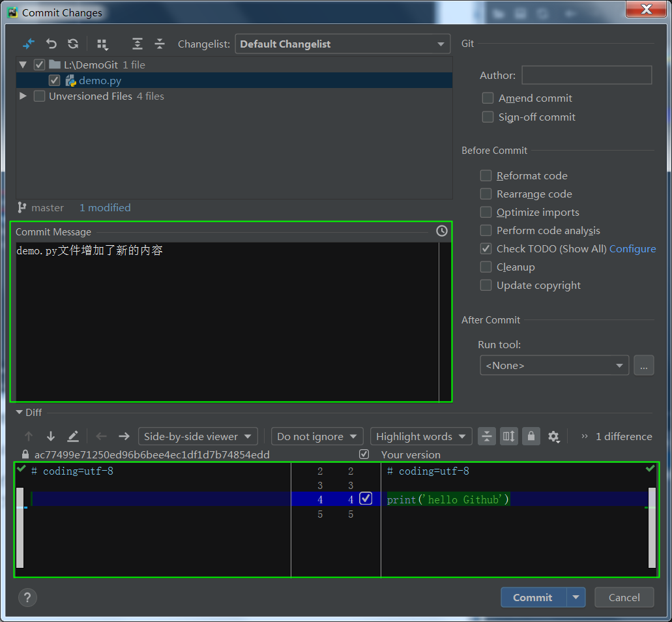Jump to next difference with down arrow
The height and width of the screenshot is (622, 672).
pyautogui.click(x=51, y=436)
